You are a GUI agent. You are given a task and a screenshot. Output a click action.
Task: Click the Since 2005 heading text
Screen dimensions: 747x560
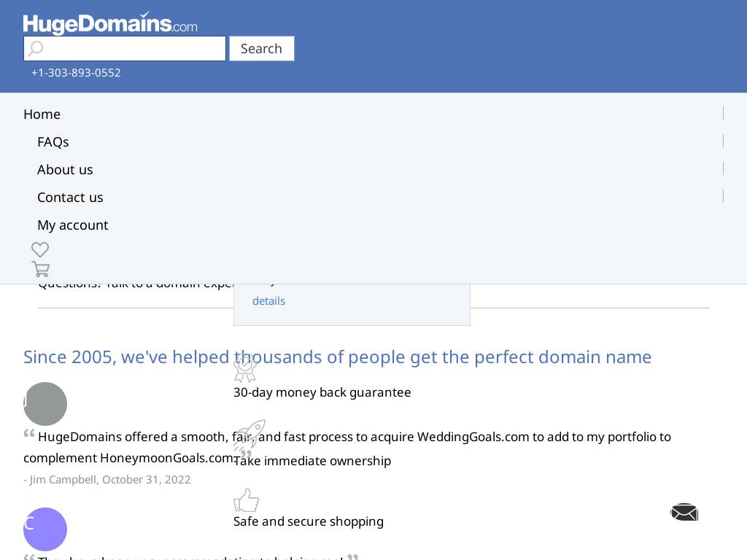tap(337, 357)
